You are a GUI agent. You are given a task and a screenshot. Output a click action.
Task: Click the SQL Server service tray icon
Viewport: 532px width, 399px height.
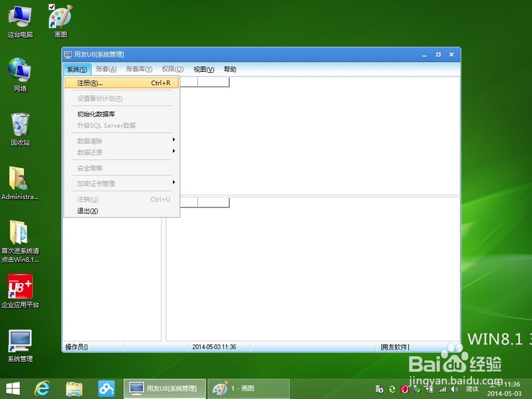pos(380,389)
